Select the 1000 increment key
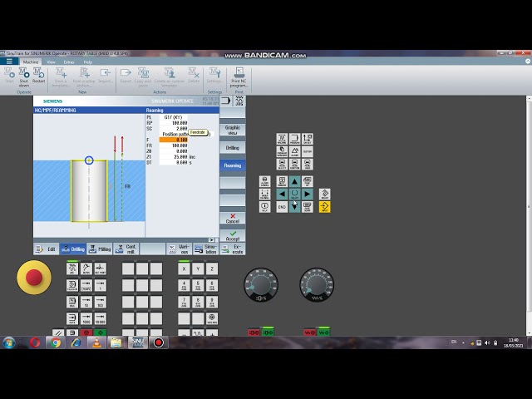The width and height of the screenshot is (532, 399). point(86,318)
